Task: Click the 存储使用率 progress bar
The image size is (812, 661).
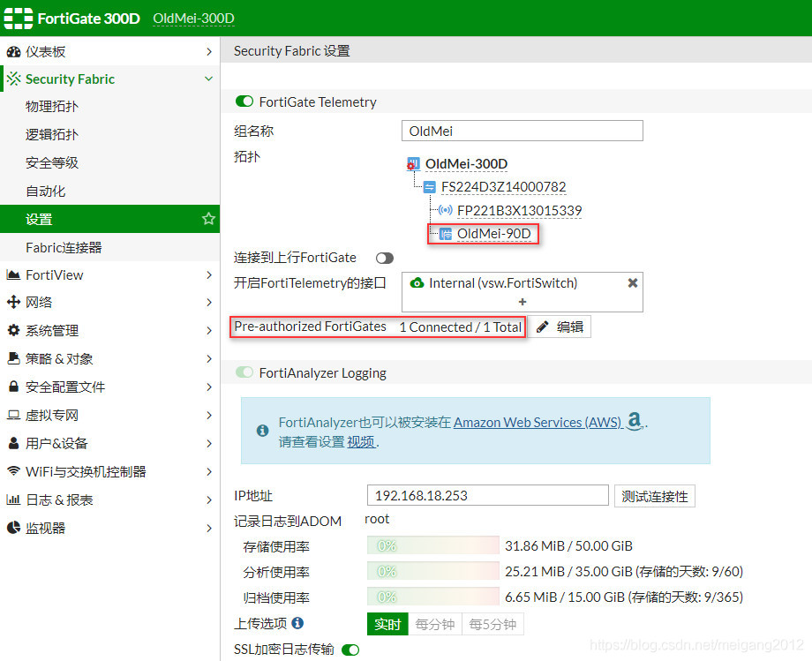Action: coord(433,545)
